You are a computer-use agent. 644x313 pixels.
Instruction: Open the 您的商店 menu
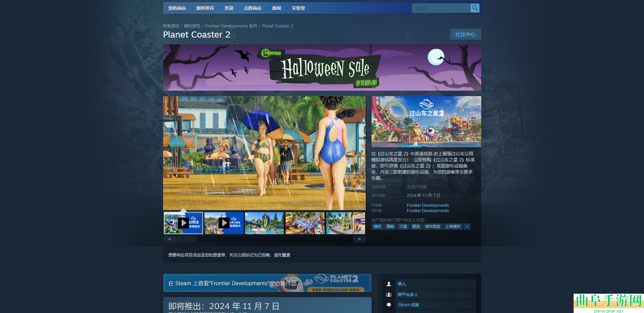177,8
